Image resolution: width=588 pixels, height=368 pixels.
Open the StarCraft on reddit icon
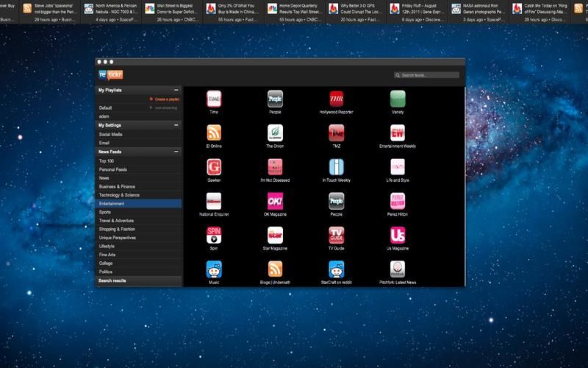tap(337, 269)
